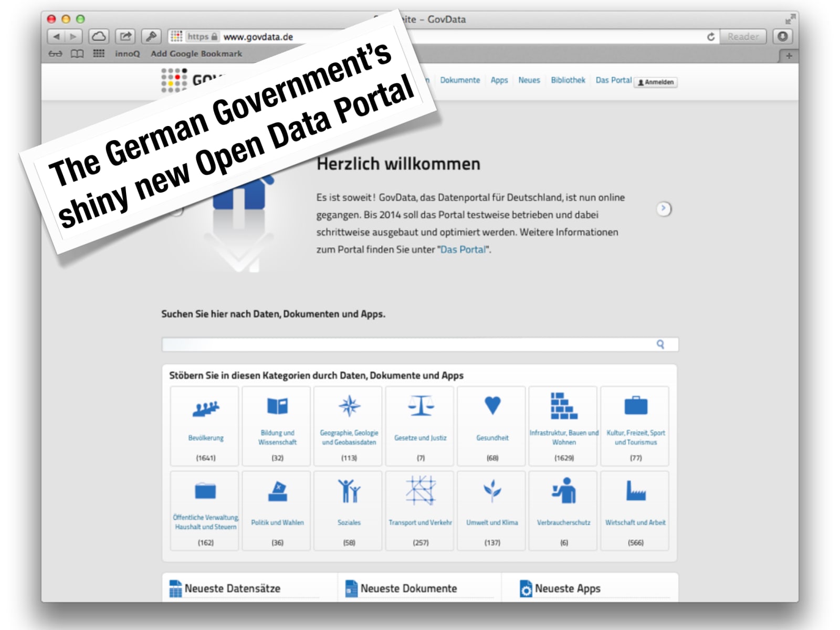Select the Soziales category label
Viewport: 840px width, 630px height.
click(349, 522)
